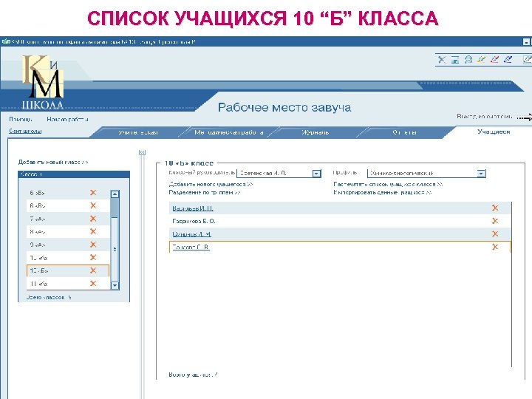Click the Всего классов count text
The width and height of the screenshot is (532, 399).
(x=49, y=297)
